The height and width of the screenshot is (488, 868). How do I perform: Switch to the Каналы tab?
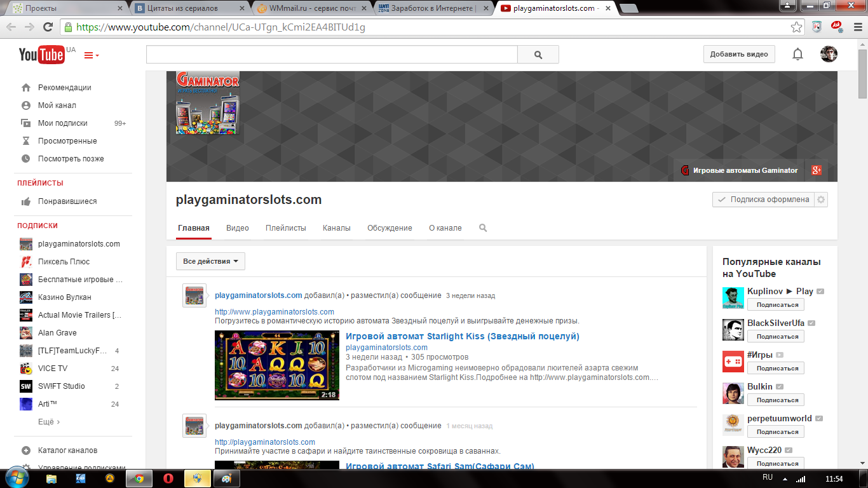pos(337,228)
